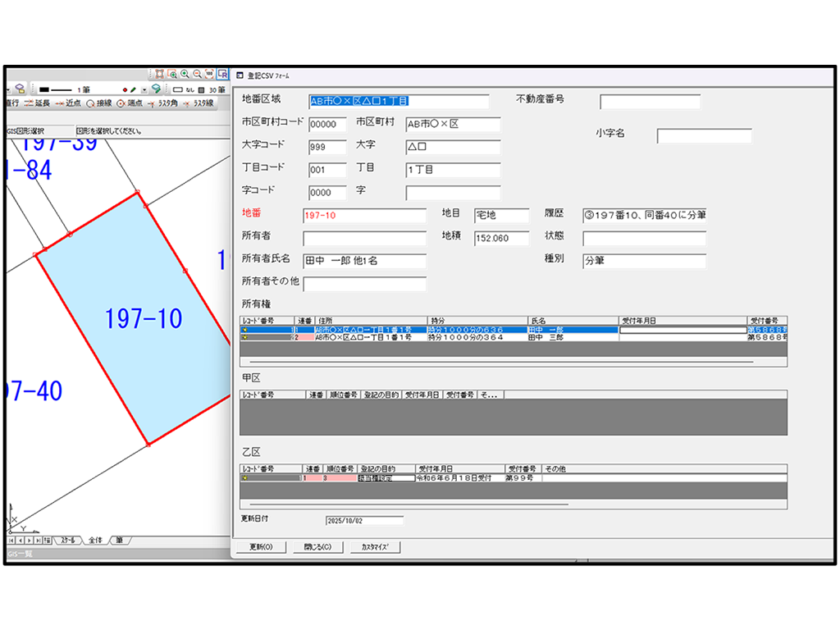Open the pen style dropdown arrow
Image resolution: width=840 pixels, height=630 pixels.
[x=144, y=89]
